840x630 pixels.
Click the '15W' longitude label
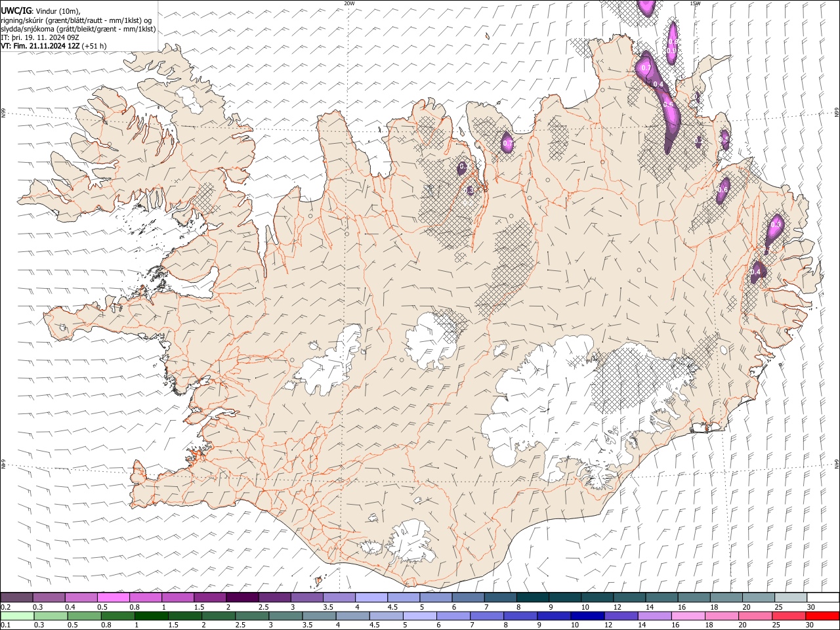click(x=695, y=3)
